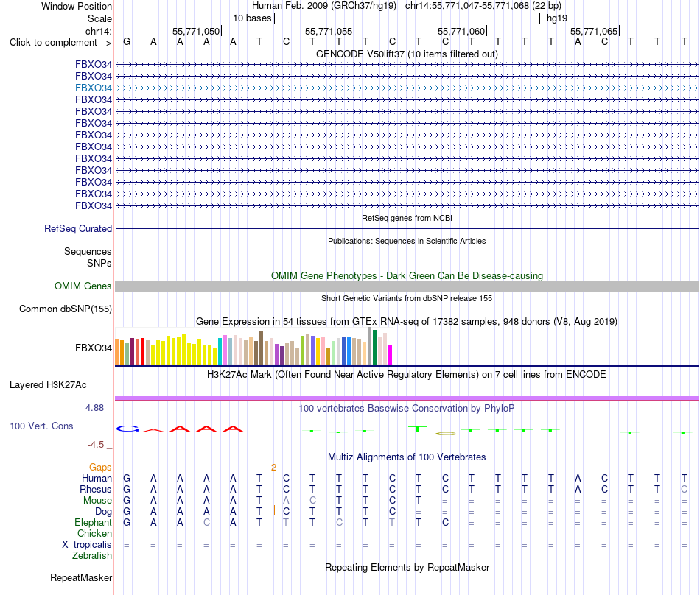
Task: Click the 55,771,055 coordinate marker
Action: (x=329, y=31)
